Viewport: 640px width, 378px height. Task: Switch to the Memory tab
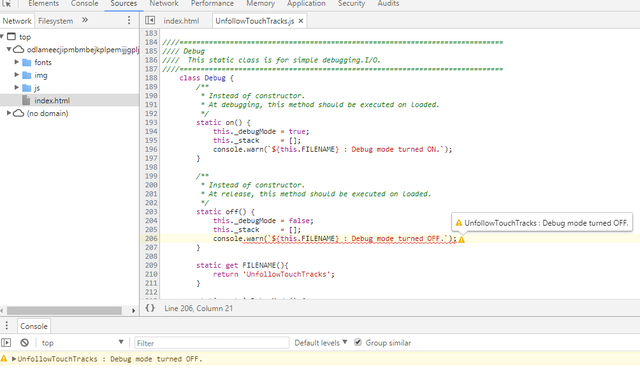coord(260,4)
